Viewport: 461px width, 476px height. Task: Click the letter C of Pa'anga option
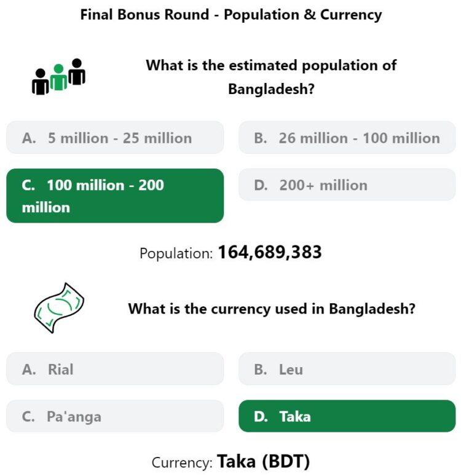click(x=28, y=416)
